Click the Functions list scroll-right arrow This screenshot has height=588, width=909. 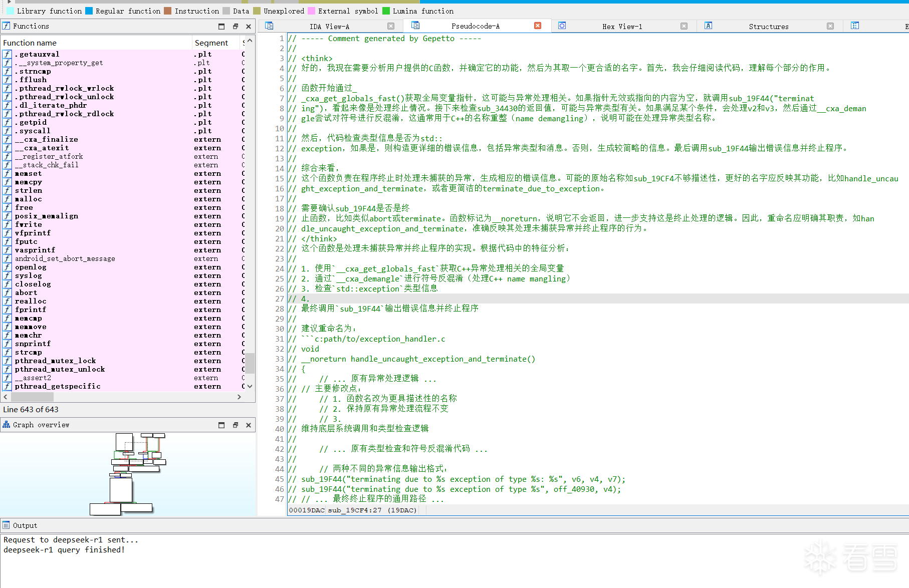pos(239,397)
